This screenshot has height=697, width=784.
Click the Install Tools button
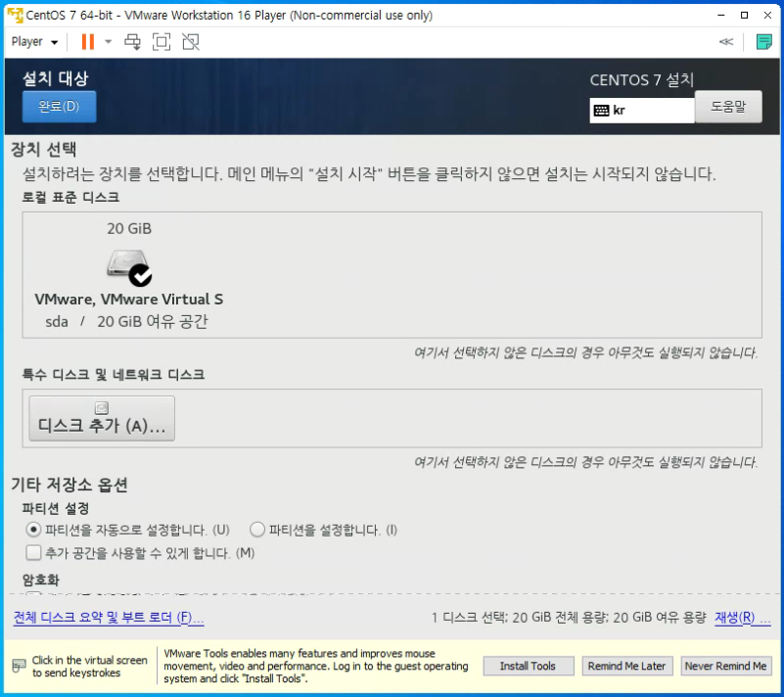[528, 666]
